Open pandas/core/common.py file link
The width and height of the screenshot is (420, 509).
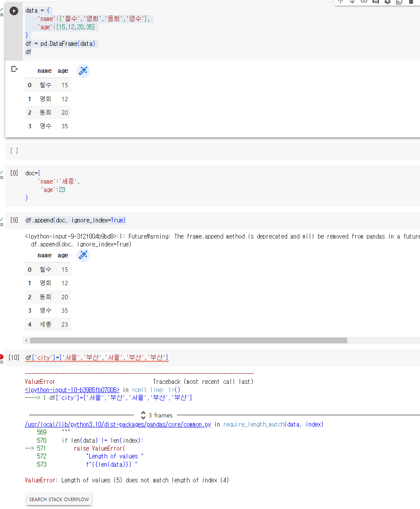(x=118, y=424)
